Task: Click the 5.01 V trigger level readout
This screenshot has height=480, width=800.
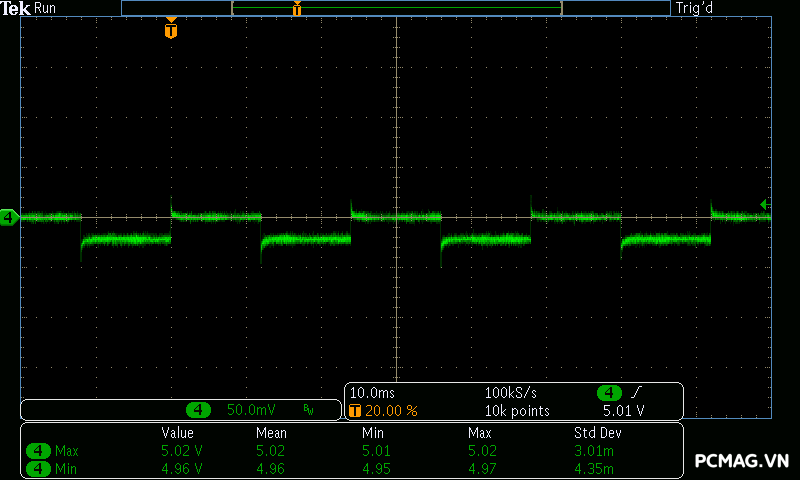Action: (623, 410)
